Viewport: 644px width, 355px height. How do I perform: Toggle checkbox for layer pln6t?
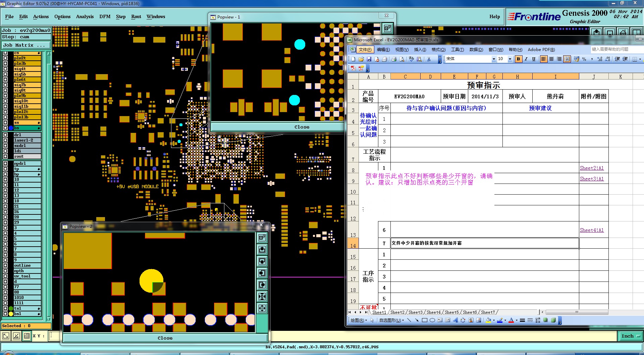5,80
